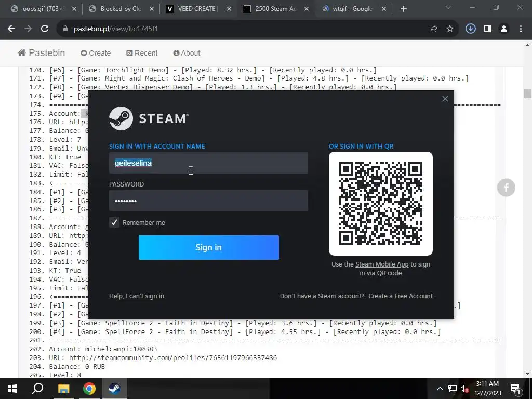Click the share page icon in address bar
The width and height of the screenshot is (532, 399).
click(x=433, y=29)
